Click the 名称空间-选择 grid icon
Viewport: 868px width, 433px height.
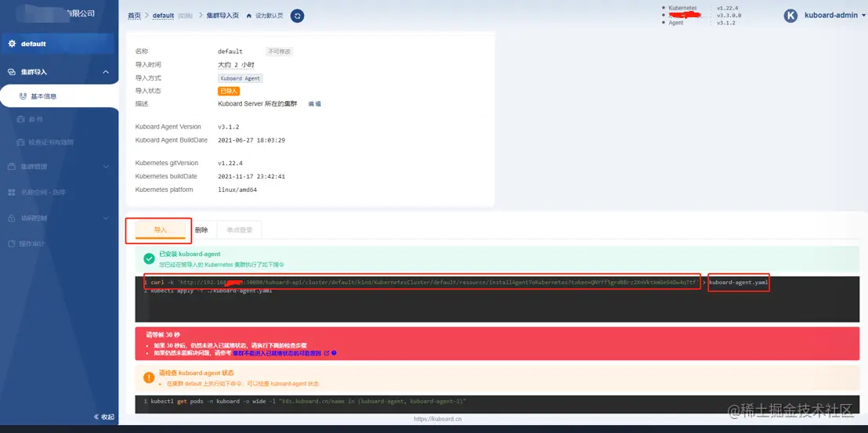pyautogui.click(x=12, y=193)
